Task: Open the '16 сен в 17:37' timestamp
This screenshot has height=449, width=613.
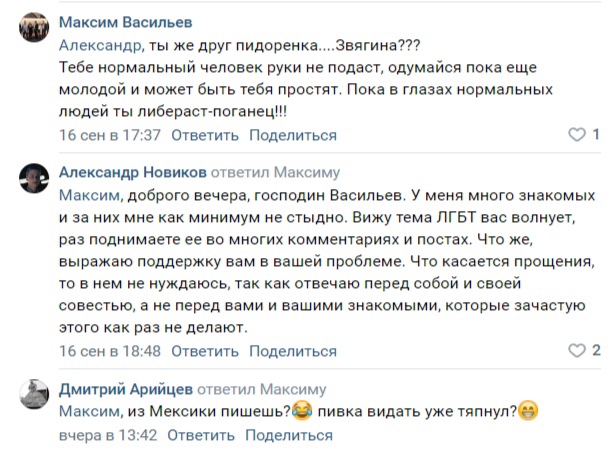Action: [110, 135]
